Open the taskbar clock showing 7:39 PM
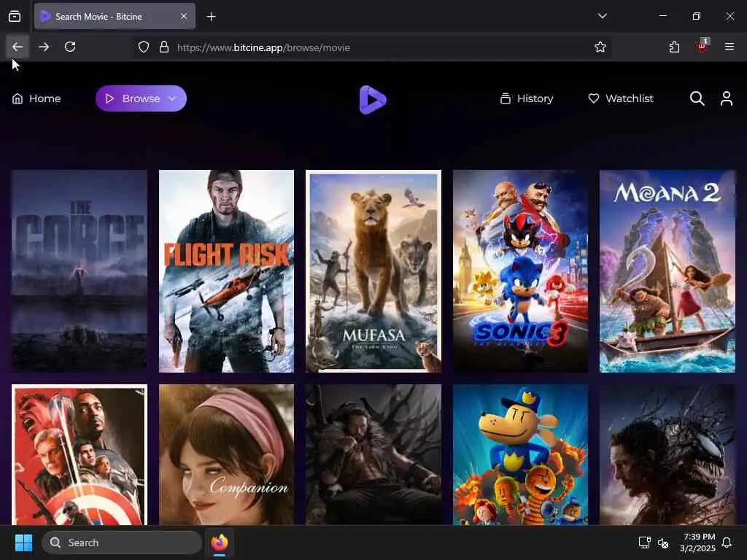This screenshot has height=560, width=747. (698, 542)
